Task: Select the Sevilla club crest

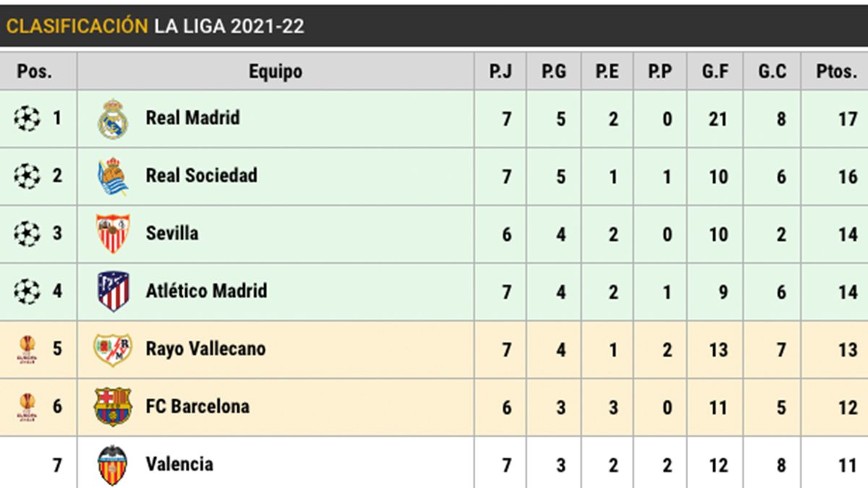Action: click(113, 234)
